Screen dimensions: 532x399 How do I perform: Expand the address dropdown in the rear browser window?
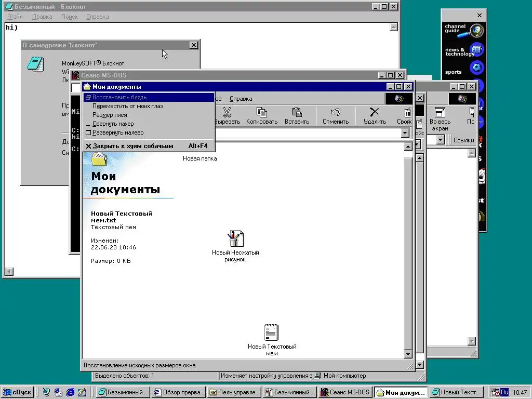(440, 140)
